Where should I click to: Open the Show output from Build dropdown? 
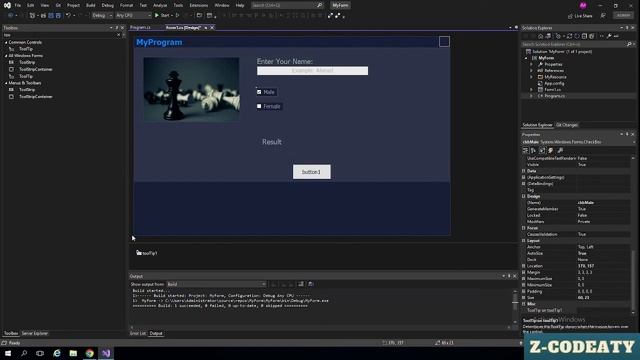tap(217, 284)
